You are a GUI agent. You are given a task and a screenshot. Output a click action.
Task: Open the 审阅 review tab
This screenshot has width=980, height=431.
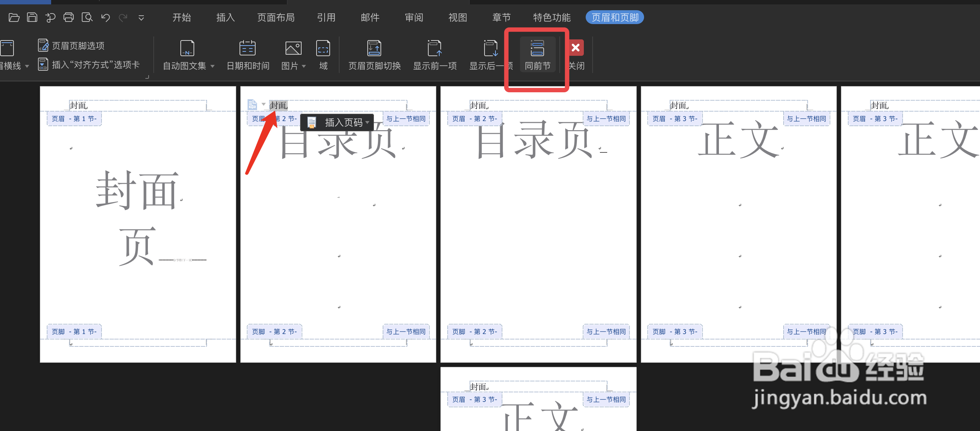click(x=414, y=18)
